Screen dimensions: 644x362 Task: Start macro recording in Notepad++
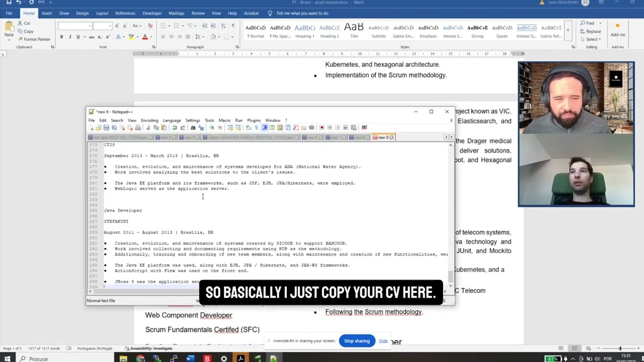point(321,128)
